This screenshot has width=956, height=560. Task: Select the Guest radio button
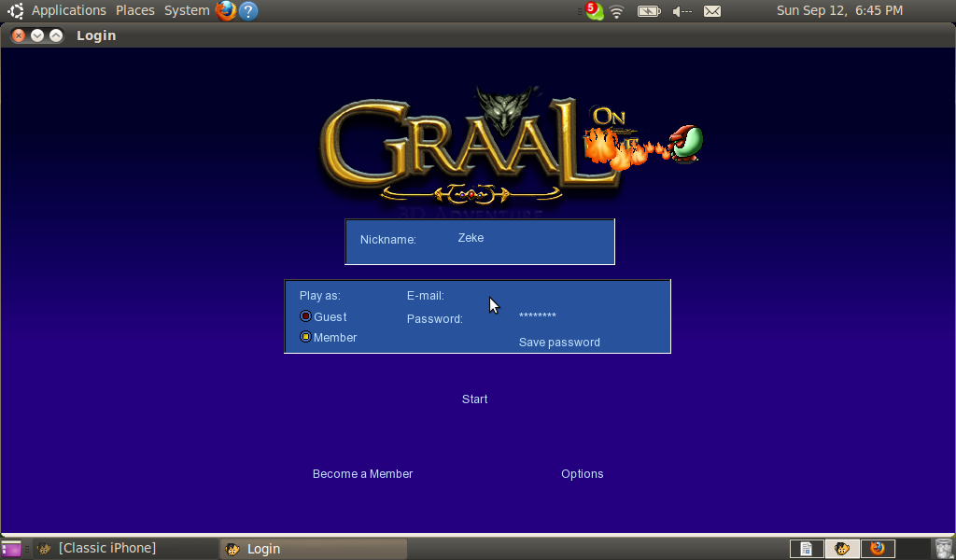[305, 316]
